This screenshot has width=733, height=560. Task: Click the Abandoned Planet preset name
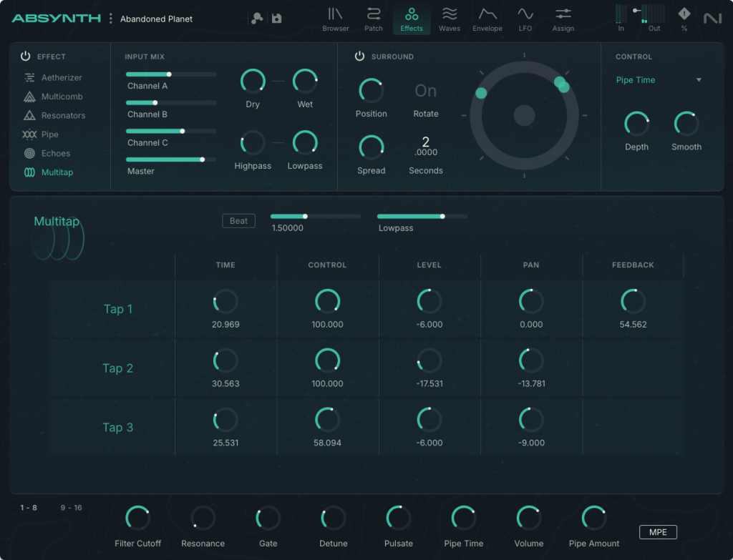point(156,19)
